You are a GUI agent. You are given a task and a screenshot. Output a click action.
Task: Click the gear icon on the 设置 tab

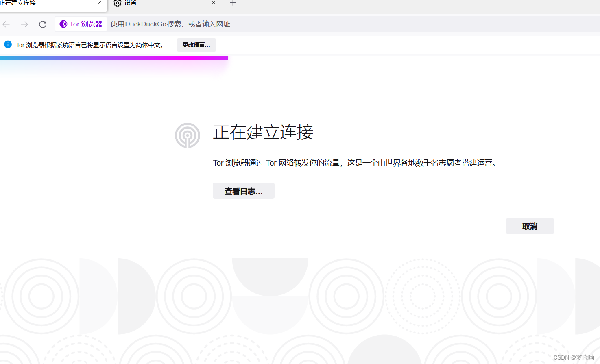pos(116,3)
